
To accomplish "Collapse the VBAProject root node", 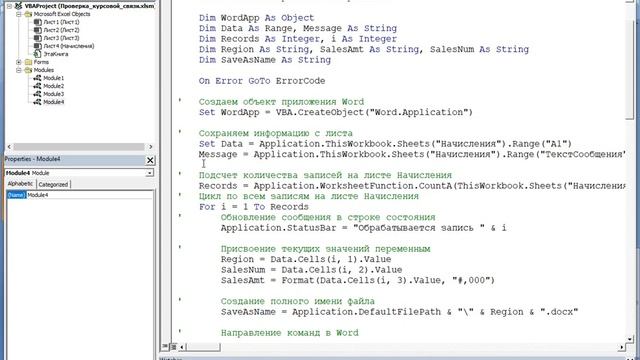I will (x=9, y=6).
